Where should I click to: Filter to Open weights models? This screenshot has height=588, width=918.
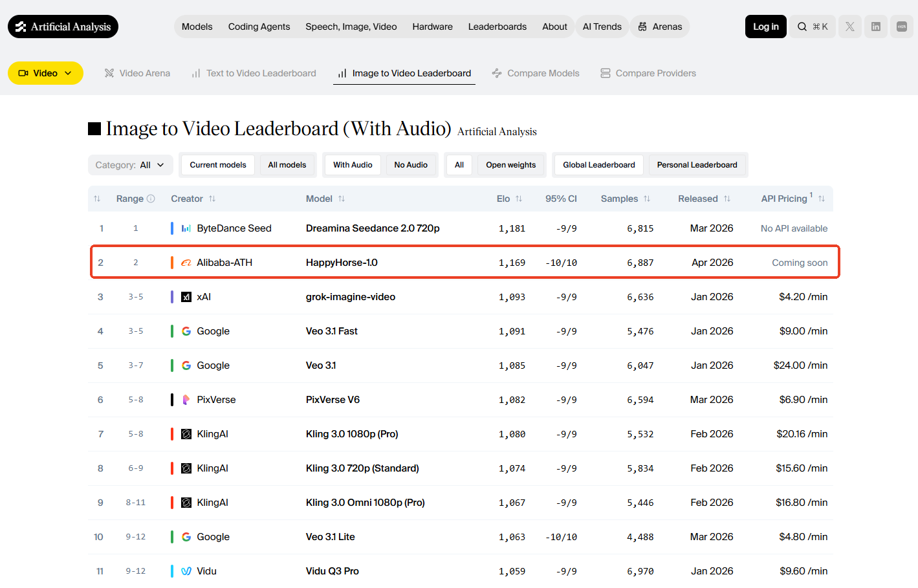[x=511, y=165]
